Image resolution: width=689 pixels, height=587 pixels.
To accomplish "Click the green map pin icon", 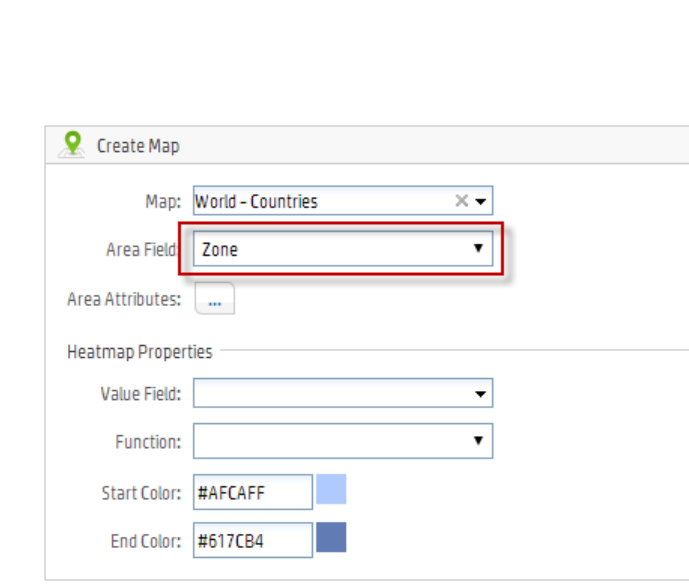I will 70,144.
